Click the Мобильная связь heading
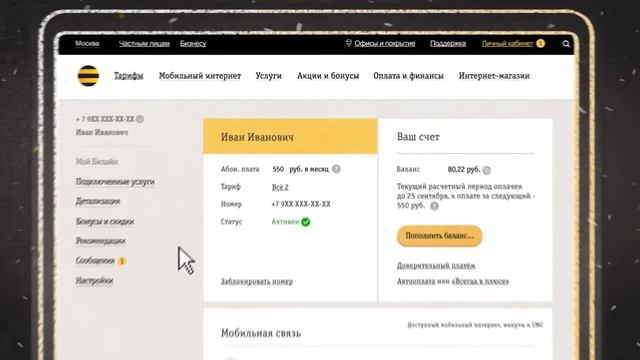This screenshot has width=640, height=360. coord(261,333)
